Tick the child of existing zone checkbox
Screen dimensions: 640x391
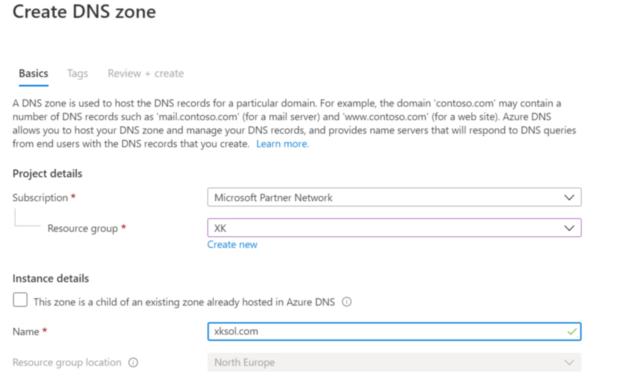click(20, 300)
